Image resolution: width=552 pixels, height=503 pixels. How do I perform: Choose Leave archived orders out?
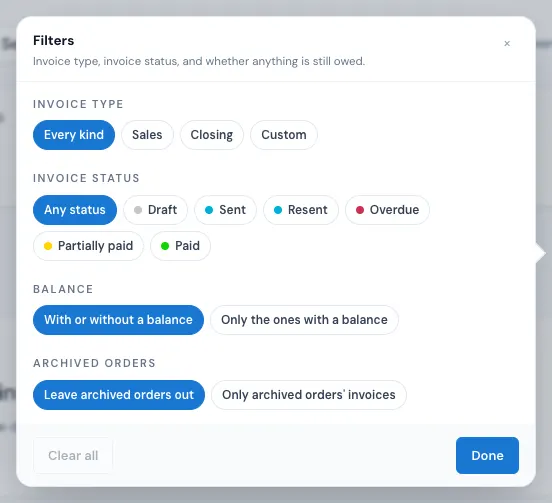(119, 395)
